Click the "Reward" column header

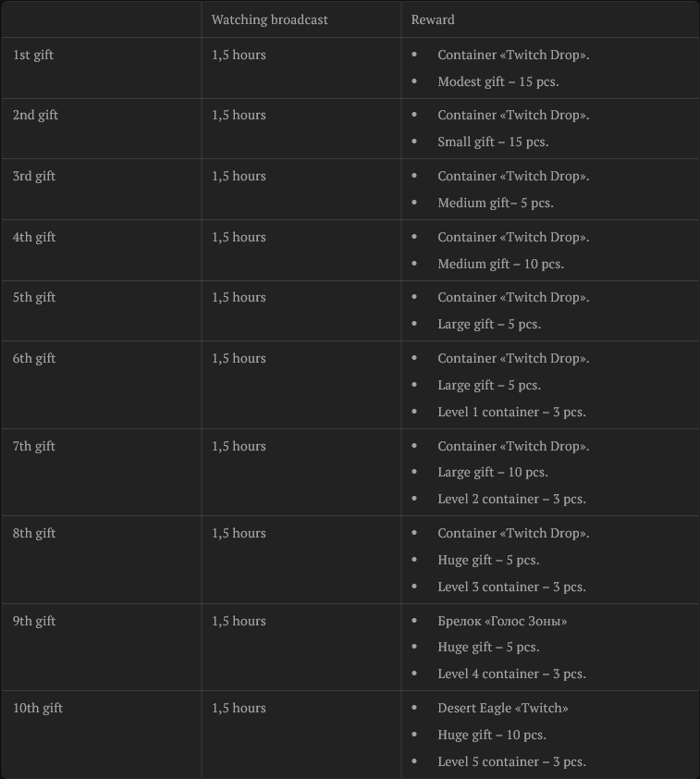coord(433,19)
